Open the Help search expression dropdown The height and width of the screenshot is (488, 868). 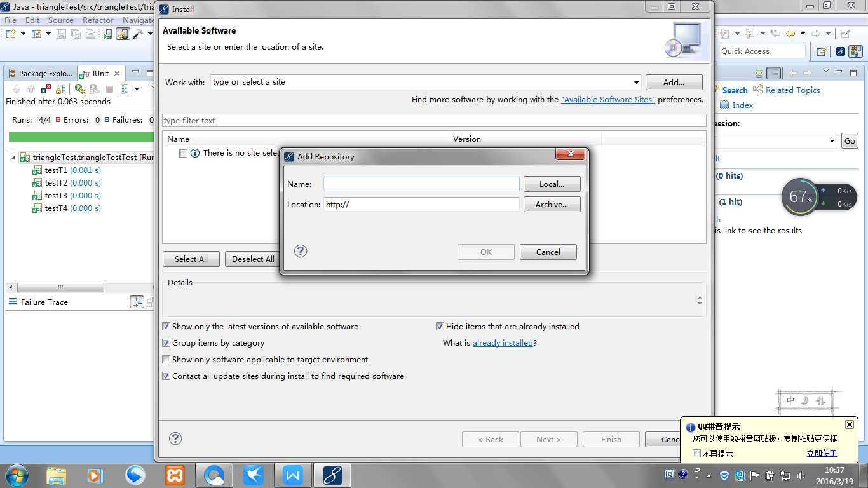tap(832, 141)
